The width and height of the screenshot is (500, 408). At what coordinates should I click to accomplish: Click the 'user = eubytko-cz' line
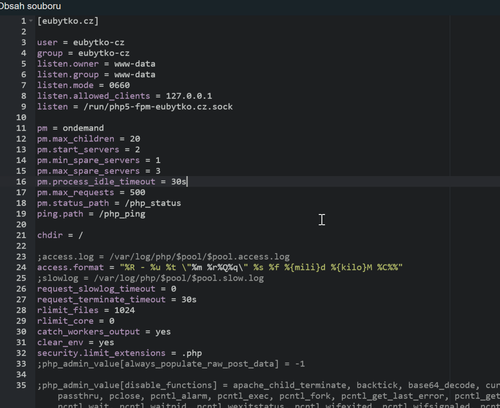click(81, 43)
